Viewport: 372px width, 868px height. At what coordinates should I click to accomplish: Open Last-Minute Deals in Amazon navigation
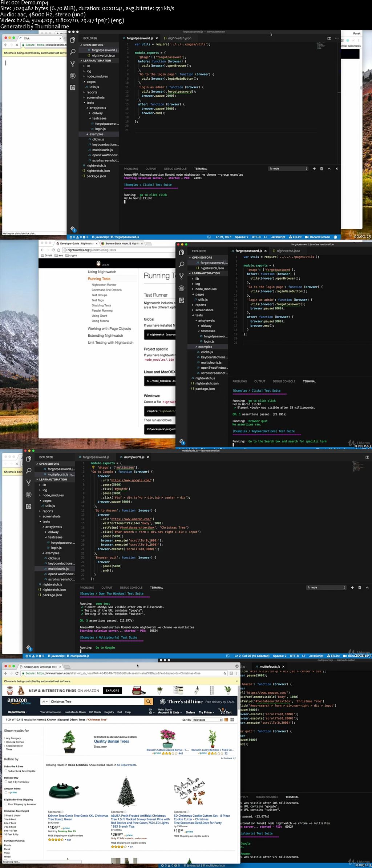pyautogui.click(x=75, y=712)
